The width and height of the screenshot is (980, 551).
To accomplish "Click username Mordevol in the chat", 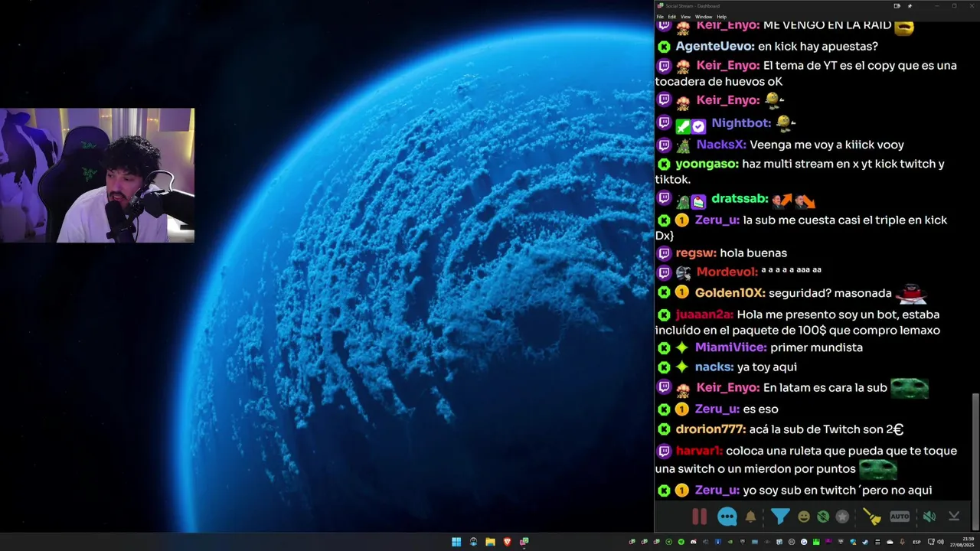I will 727,272.
